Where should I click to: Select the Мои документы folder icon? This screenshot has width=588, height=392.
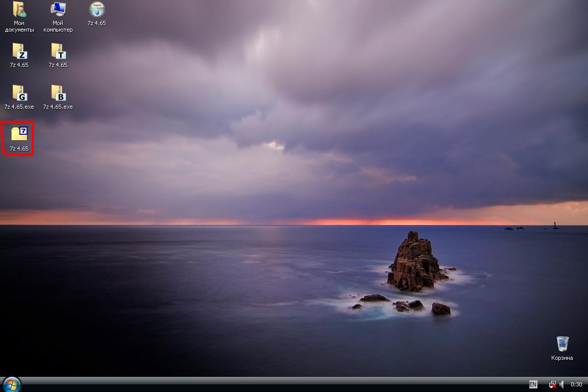(x=19, y=9)
